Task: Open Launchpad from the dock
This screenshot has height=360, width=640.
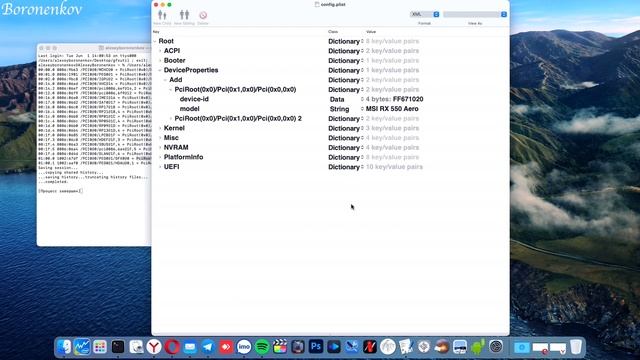Action: (x=100, y=347)
